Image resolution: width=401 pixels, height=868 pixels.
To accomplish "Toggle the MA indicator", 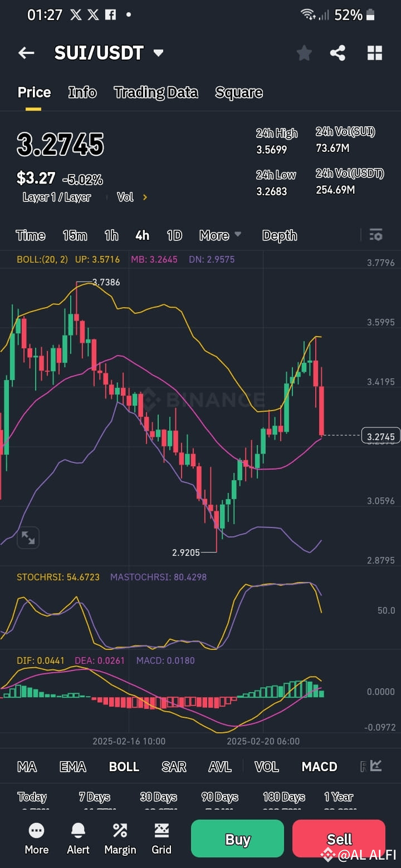I will (x=27, y=767).
